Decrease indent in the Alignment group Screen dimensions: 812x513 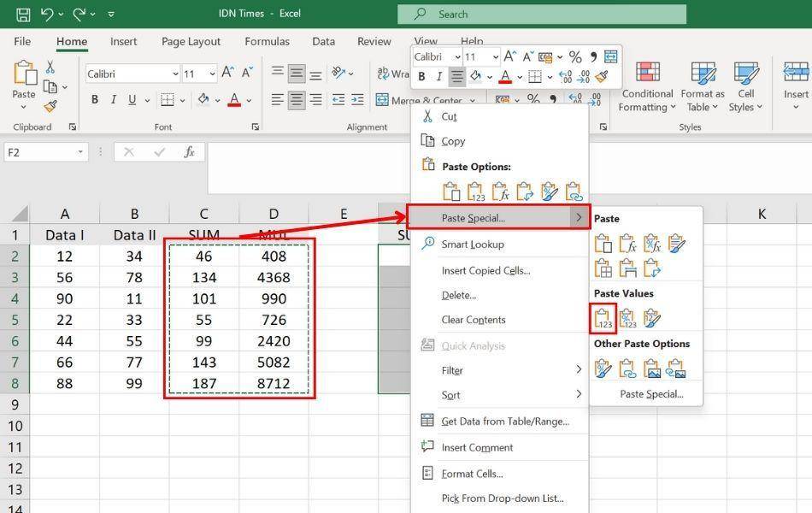(x=338, y=99)
